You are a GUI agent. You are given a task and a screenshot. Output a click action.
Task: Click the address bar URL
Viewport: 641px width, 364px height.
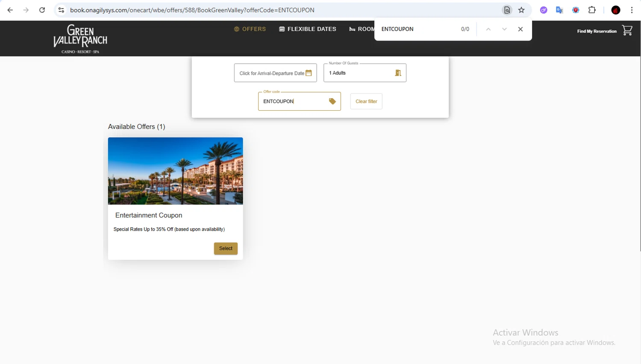pos(192,10)
